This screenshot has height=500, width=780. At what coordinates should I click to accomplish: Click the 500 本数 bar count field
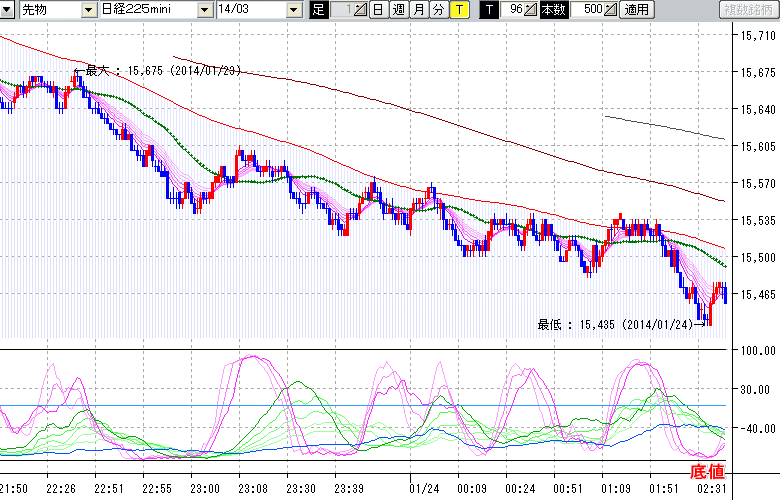(590, 10)
